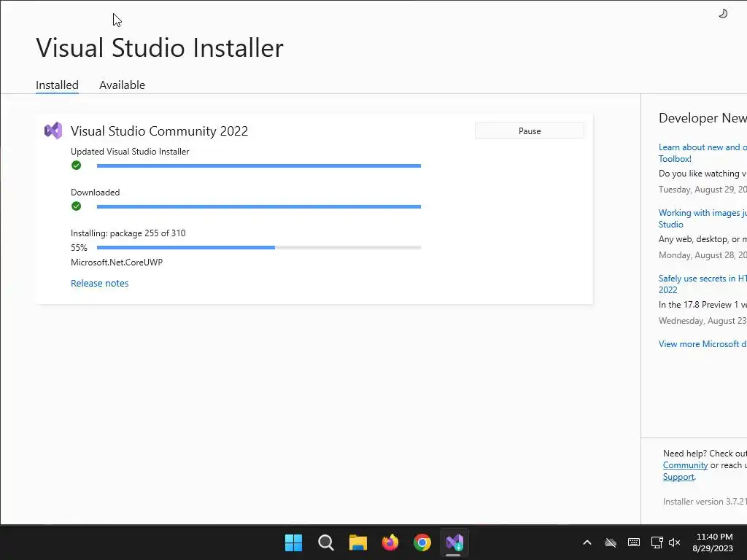Pause the Visual Studio installation

pyautogui.click(x=530, y=131)
